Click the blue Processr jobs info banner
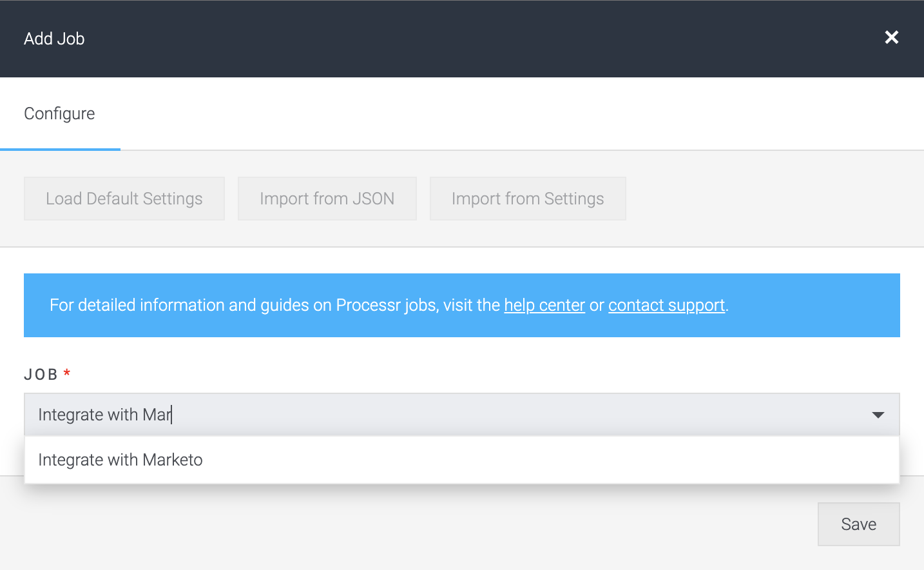This screenshot has height=570, width=924. click(461, 305)
